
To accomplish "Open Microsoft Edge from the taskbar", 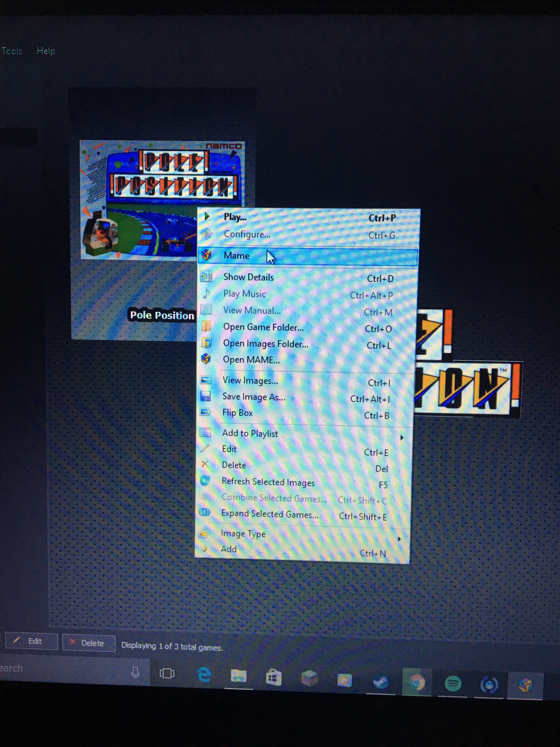I will pyautogui.click(x=204, y=675).
